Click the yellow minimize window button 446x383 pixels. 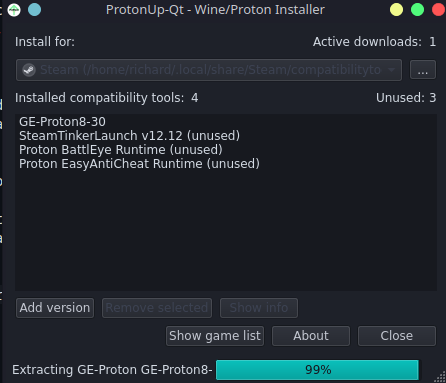click(x=396, y=10)
